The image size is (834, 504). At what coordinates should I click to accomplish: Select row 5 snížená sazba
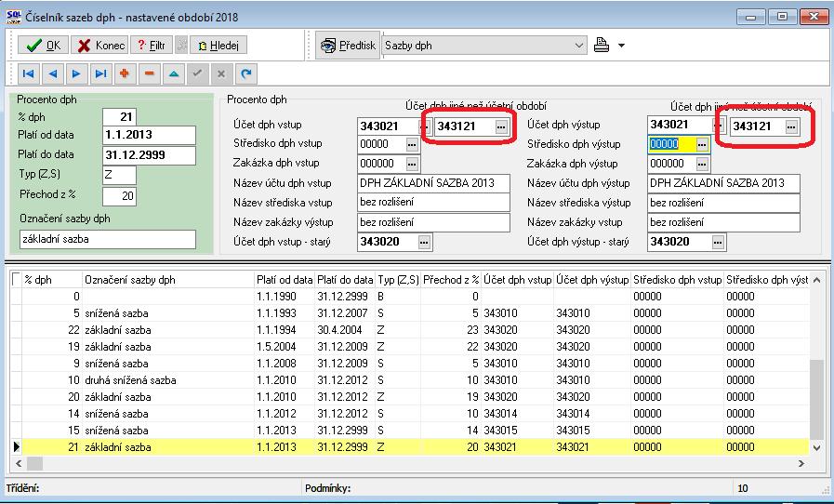click(410, 313)
